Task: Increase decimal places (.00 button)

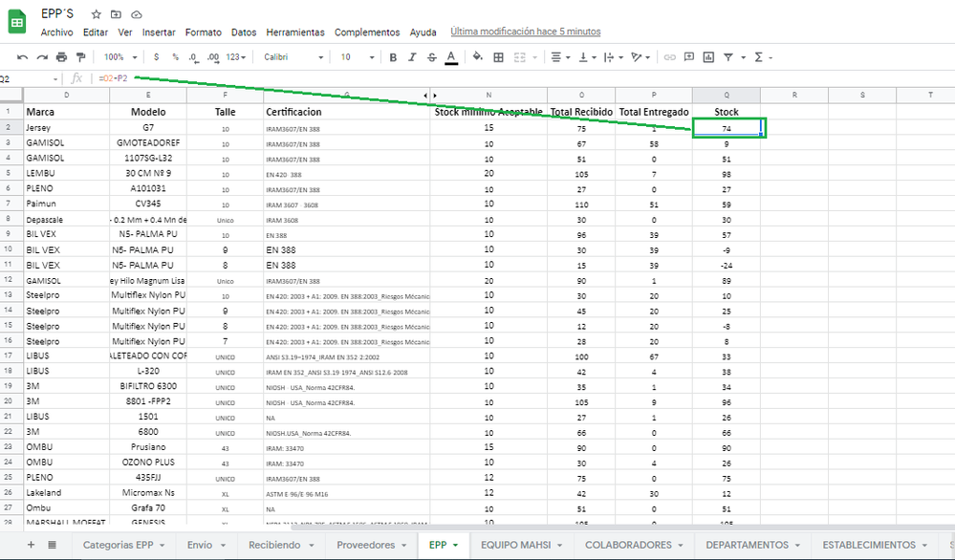Action: point(212,57)
